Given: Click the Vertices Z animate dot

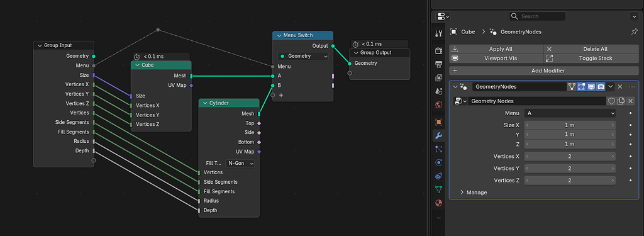Looking at the screenshot, I should pyautogui.click(x=630, y=180).
